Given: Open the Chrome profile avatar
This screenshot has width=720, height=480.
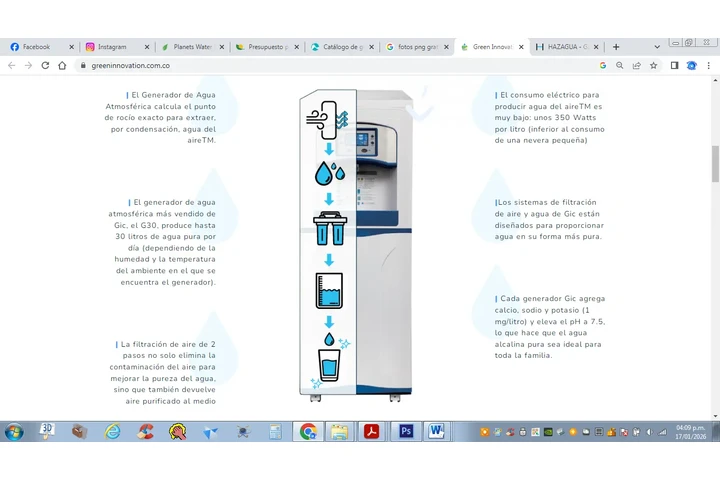Looking at the screenshot, I should 692,66.
